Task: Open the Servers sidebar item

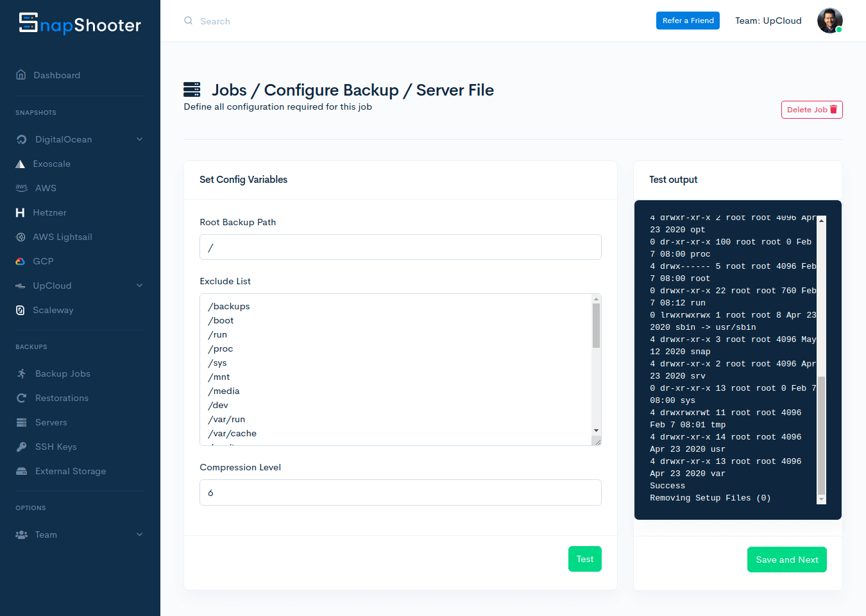Action: point(51,422)
